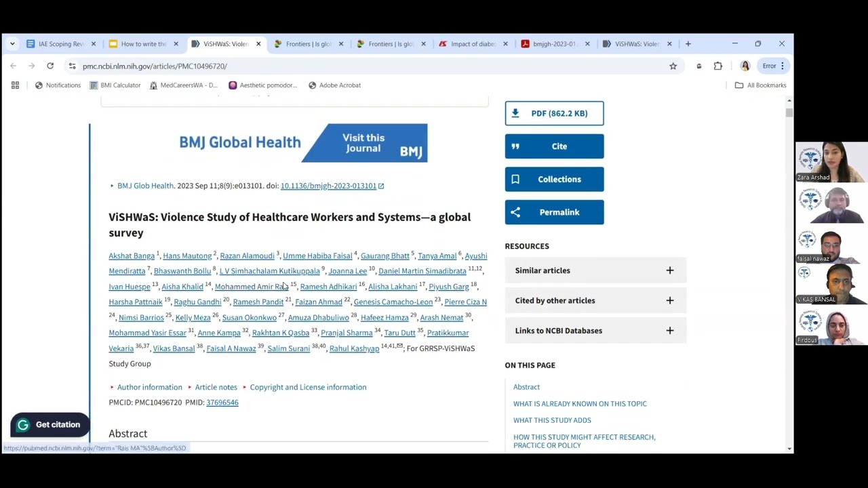Jump to WHAT THIS STUDY ADDS section

552,420
